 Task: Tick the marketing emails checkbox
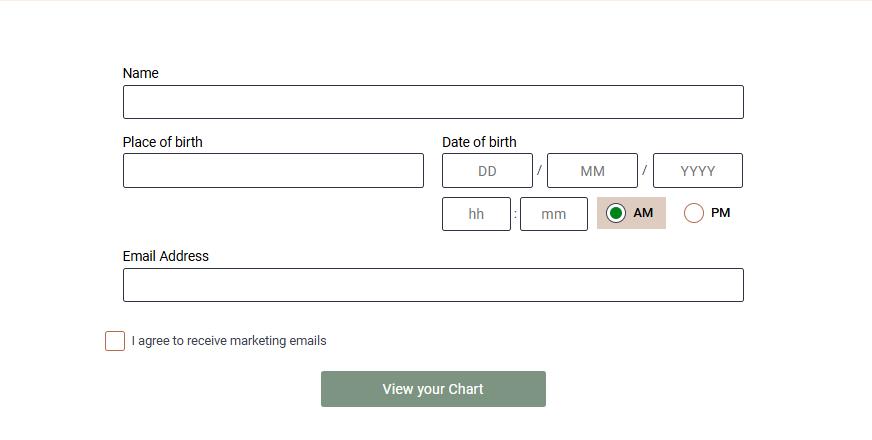(x=115, y=341)
